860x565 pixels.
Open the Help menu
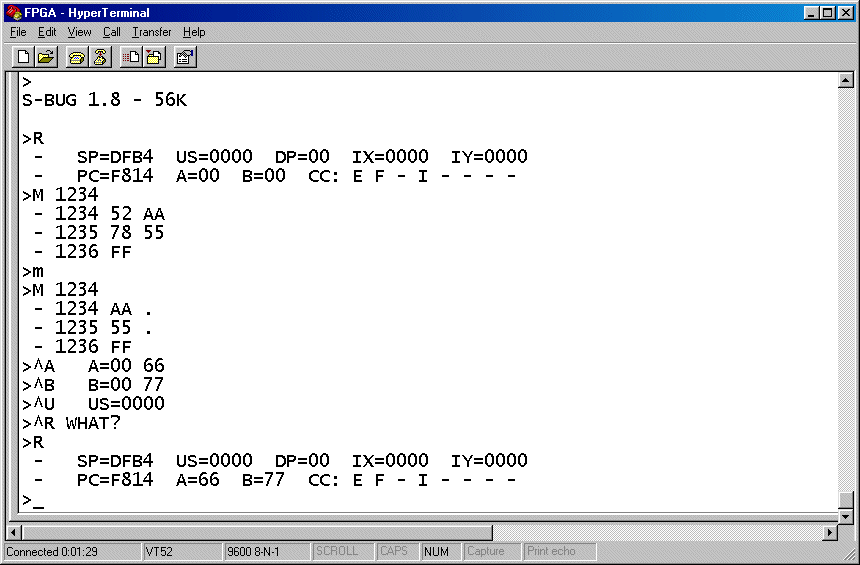pos(194,32)
